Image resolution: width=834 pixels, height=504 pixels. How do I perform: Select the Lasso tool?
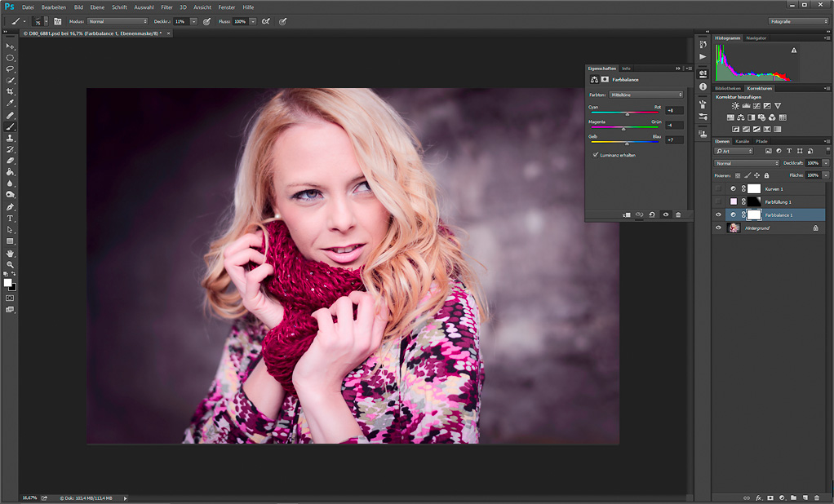point(10,69)
